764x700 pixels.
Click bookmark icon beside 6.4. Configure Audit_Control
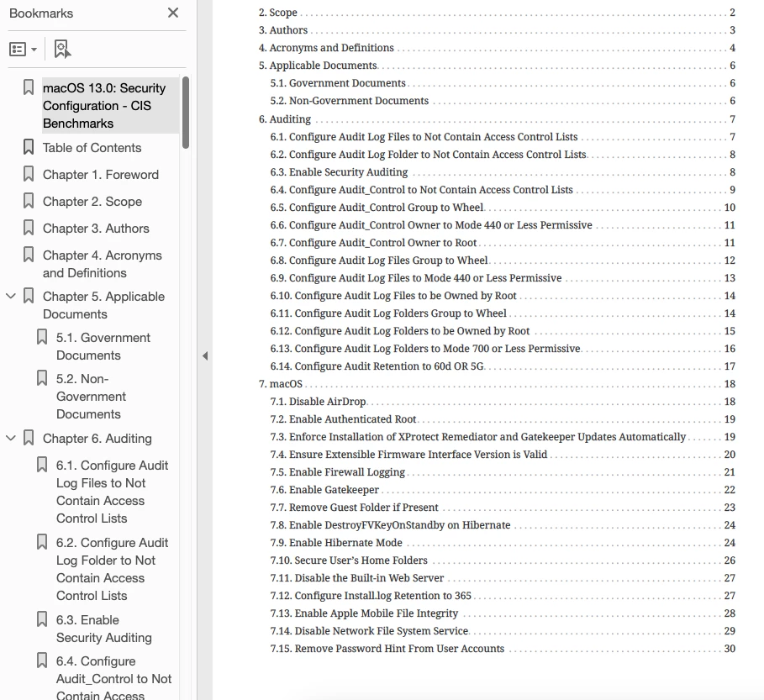point(42,661)
